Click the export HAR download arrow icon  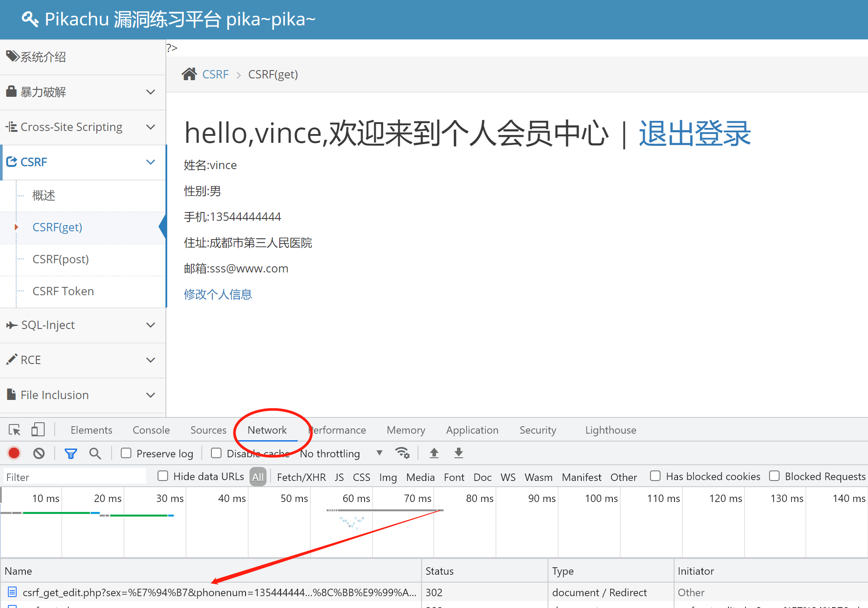click(458, 453)
